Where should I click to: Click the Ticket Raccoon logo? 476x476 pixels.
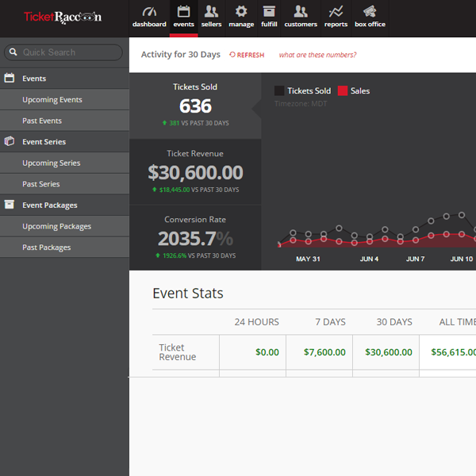coord(63,17)
